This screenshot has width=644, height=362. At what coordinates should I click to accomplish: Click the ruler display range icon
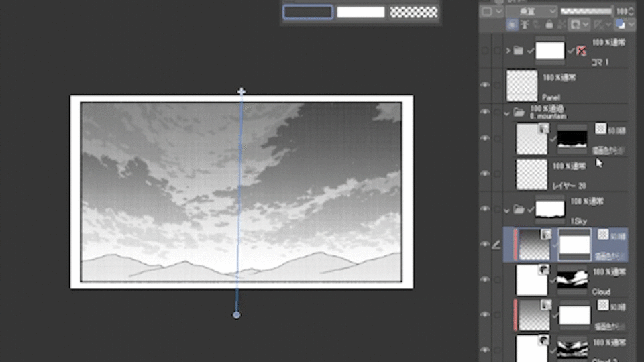598,25
